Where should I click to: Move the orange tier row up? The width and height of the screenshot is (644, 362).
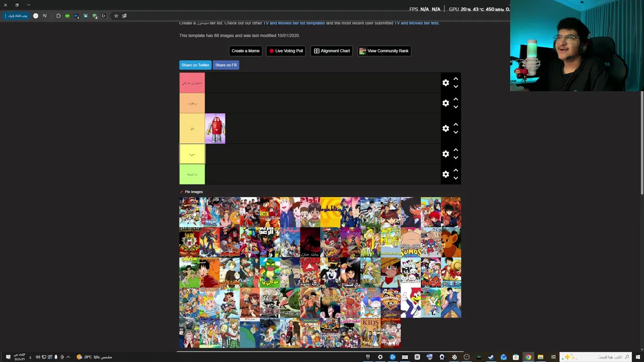(x=456, y=99)
